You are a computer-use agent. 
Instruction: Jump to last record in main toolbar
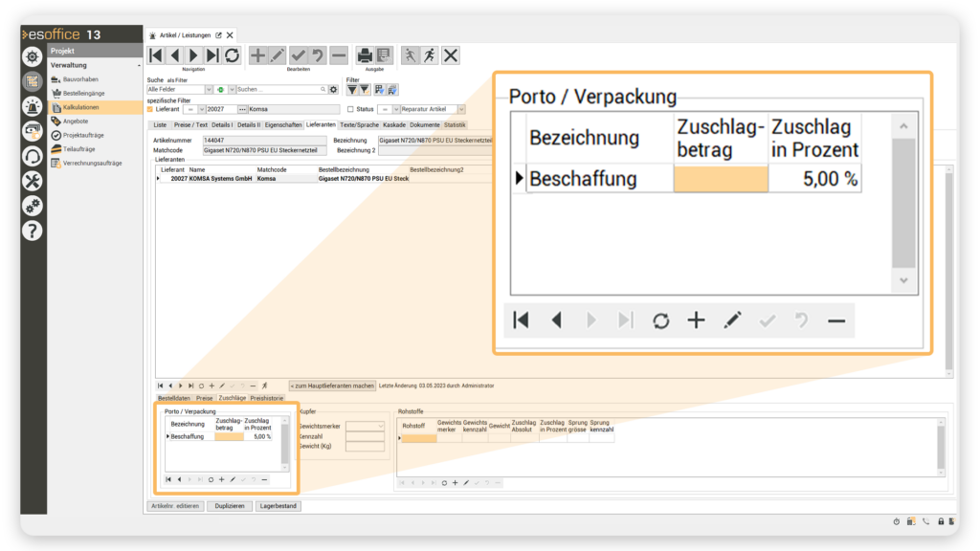(x=212, y=55)
